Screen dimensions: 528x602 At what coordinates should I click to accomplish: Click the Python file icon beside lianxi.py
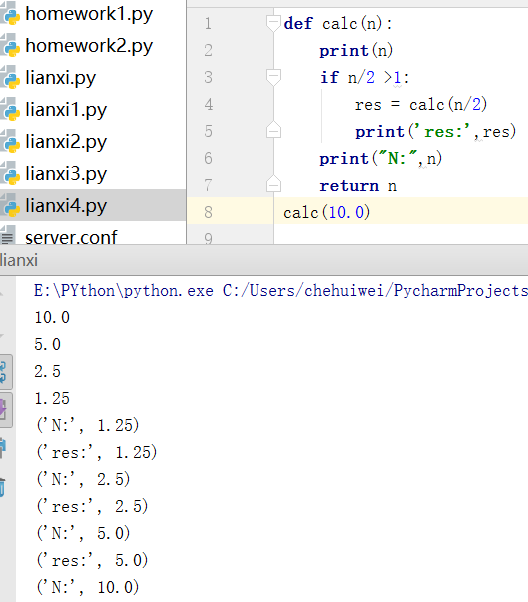(10, 78)
